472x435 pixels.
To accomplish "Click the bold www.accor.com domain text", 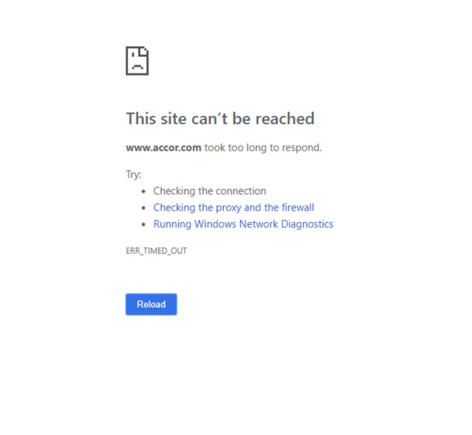I will coord(164,148).
